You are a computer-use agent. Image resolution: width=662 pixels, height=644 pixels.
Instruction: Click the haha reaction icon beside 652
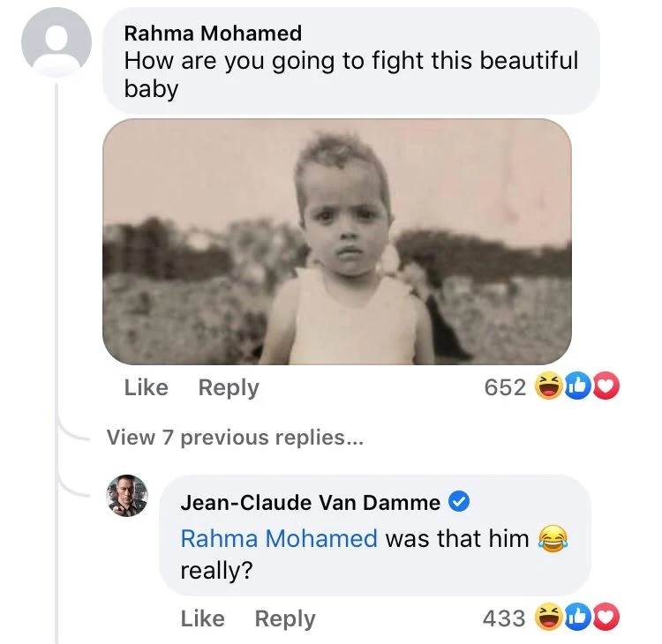[550, 387]
